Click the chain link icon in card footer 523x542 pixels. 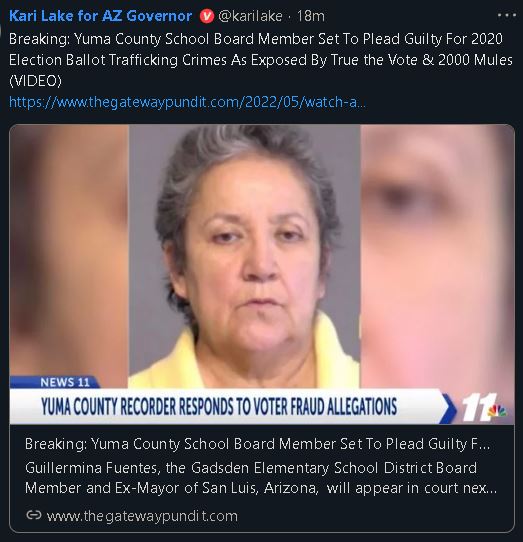pyautogui.click(x=34, y=515)
